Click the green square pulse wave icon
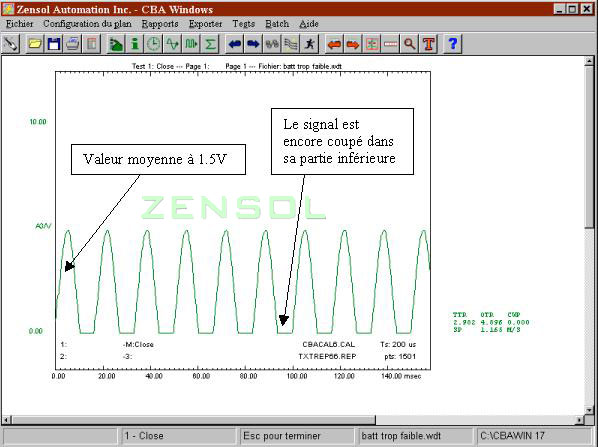Screen dimensions: 598x447 pyautogui.click(x=191, y=44)
